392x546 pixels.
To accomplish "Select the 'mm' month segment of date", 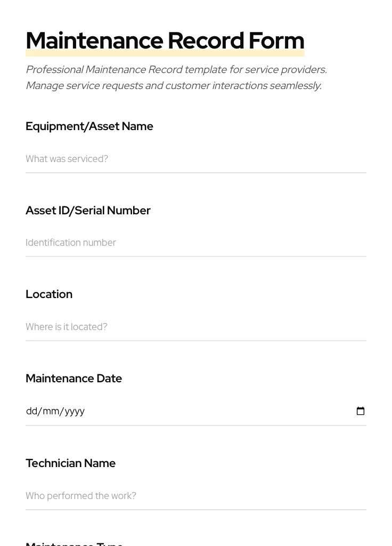I will point(51,411).
